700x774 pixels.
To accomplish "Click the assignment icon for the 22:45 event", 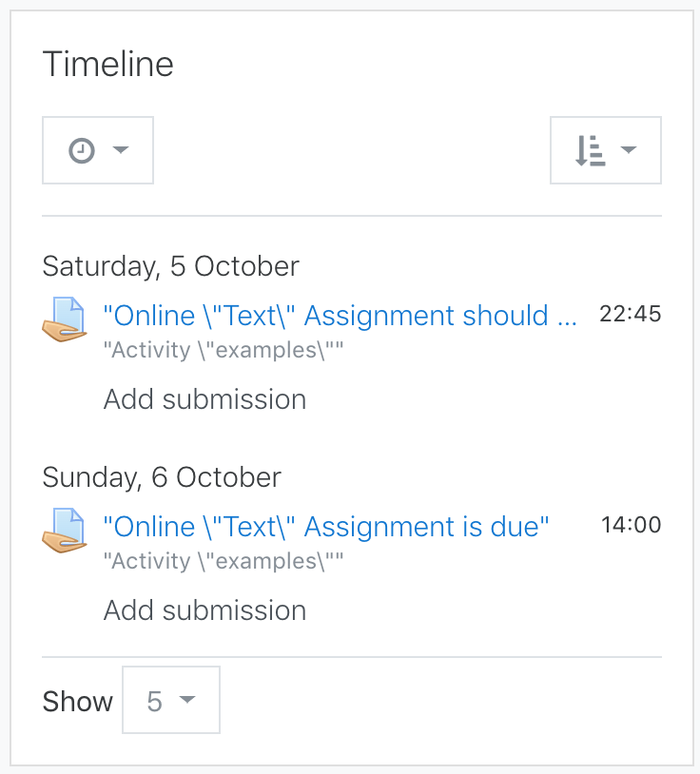I will 64,319.
